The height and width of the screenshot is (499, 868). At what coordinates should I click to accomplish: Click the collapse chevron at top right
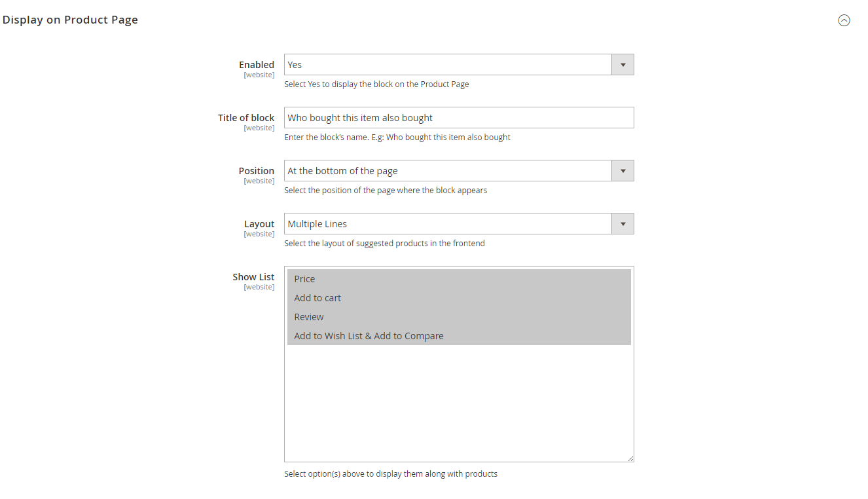[844, 20]
